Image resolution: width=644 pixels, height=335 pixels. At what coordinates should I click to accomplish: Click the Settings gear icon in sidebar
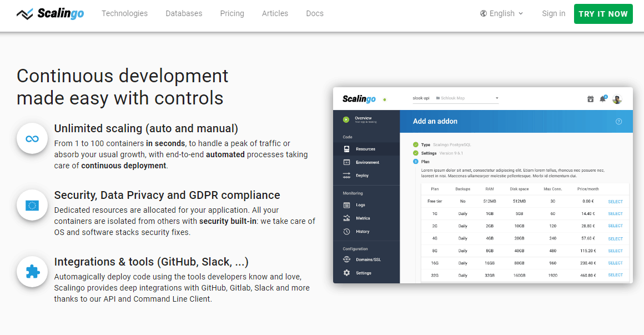346,273
